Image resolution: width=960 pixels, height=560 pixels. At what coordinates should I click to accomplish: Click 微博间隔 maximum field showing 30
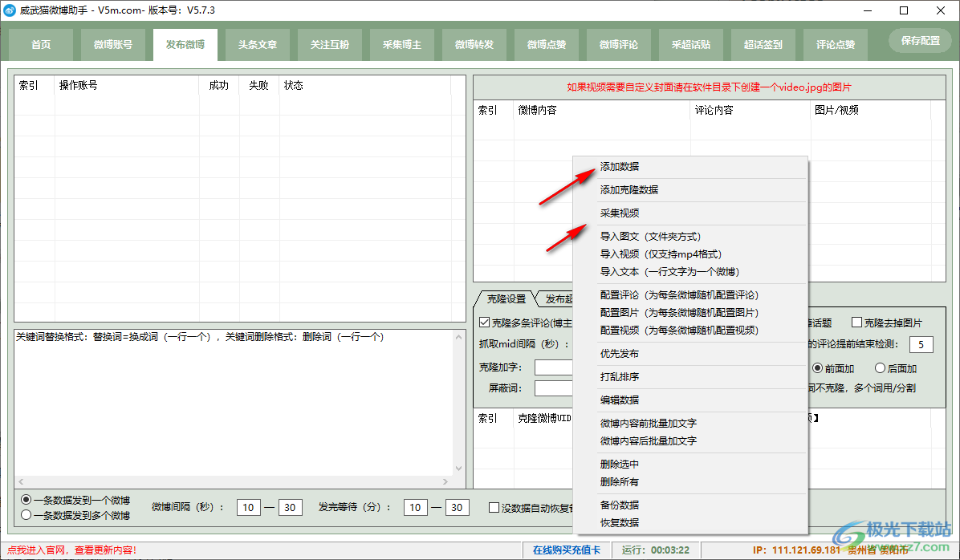tap(291, 507)
